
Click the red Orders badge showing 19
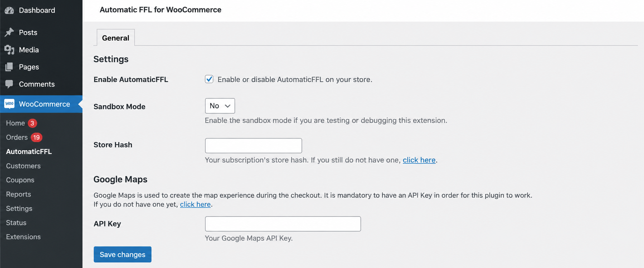tap(36, 137)
